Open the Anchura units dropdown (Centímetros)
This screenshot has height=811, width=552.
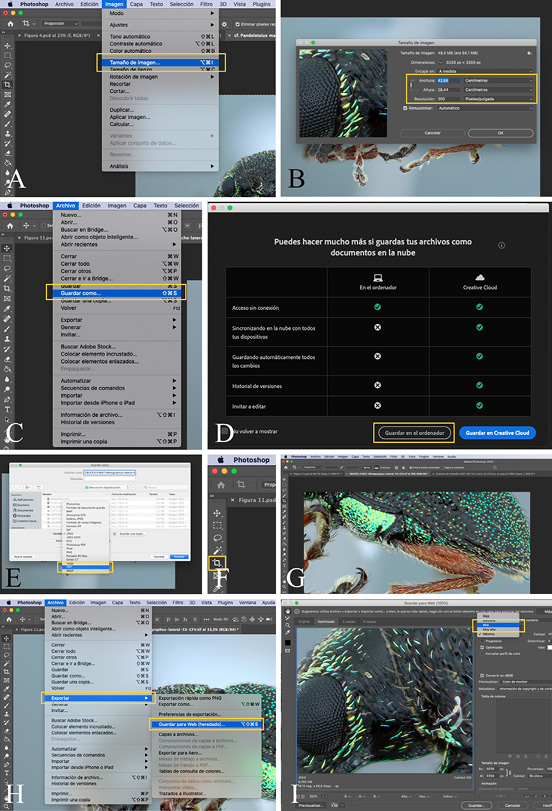click(x=498, y=80)
